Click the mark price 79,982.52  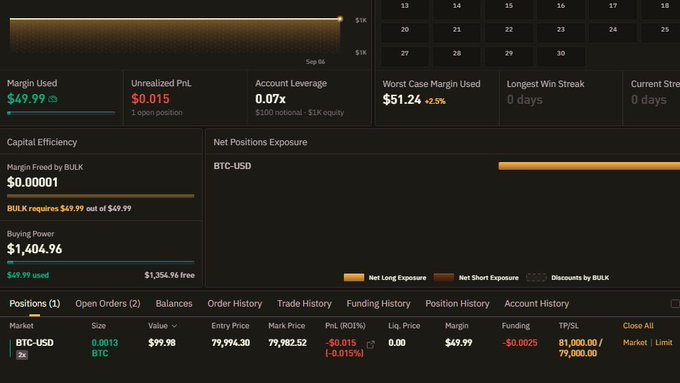[287, 343]
